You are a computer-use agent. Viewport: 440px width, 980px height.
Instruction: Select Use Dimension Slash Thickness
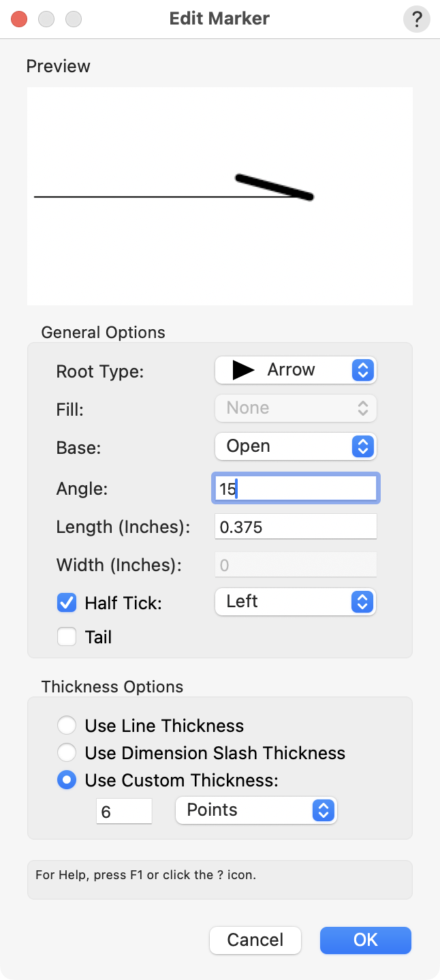point(67,752)
